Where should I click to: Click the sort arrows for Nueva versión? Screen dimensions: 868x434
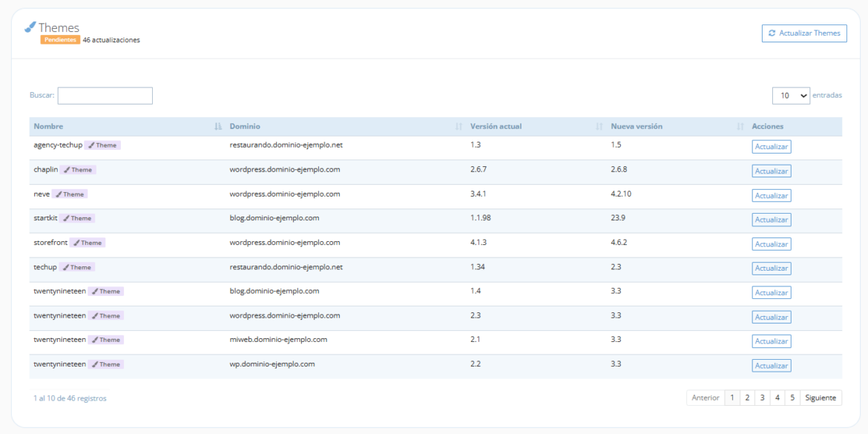click(x=740, y=127)
